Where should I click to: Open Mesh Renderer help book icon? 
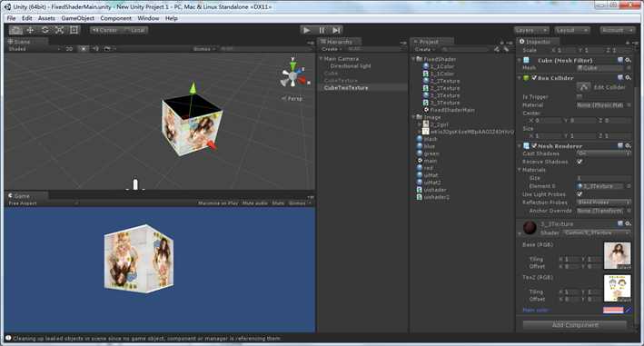(620, 145)
